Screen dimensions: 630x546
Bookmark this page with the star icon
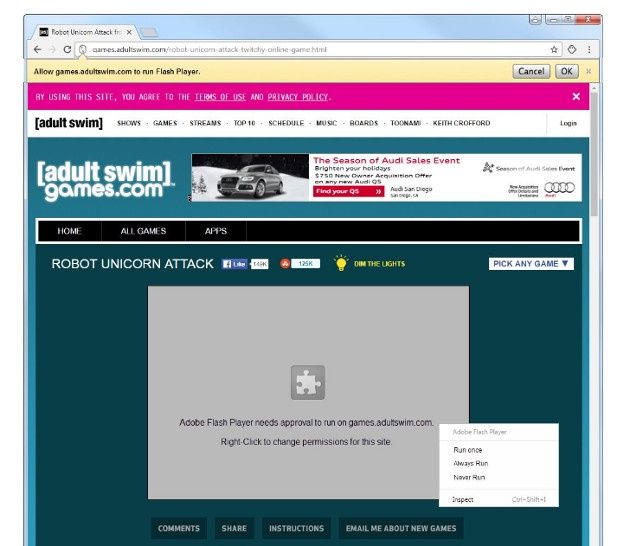pyautogui.click(x=554, y=49)
